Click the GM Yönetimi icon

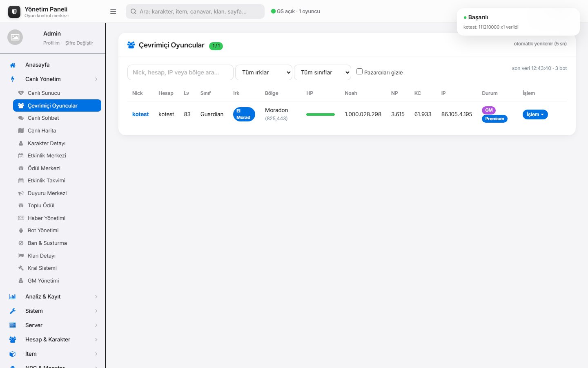tap(21, 281)
